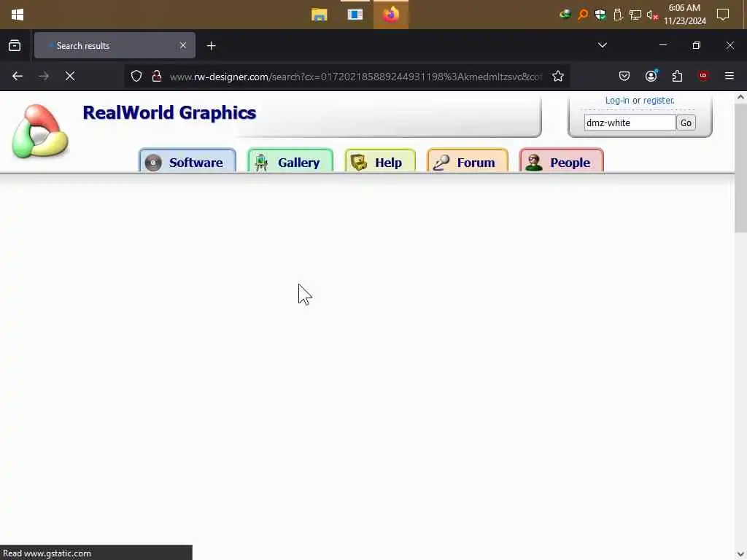
Task: Open the blue window app in taskbar
Action: pos(355,15)
